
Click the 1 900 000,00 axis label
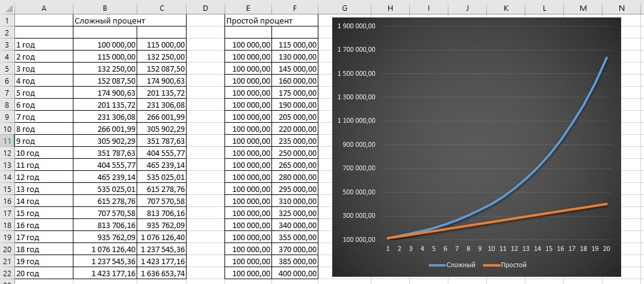356,26
